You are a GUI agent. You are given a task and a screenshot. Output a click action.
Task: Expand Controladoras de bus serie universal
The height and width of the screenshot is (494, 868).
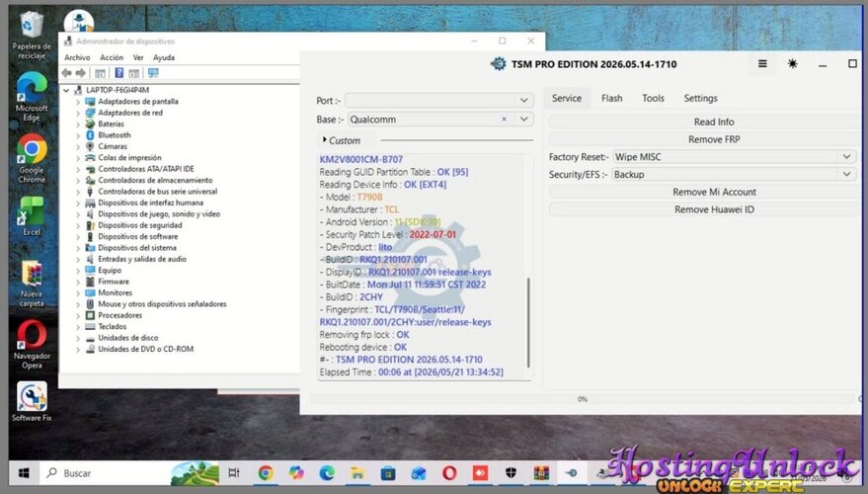[x=77, y=192]
